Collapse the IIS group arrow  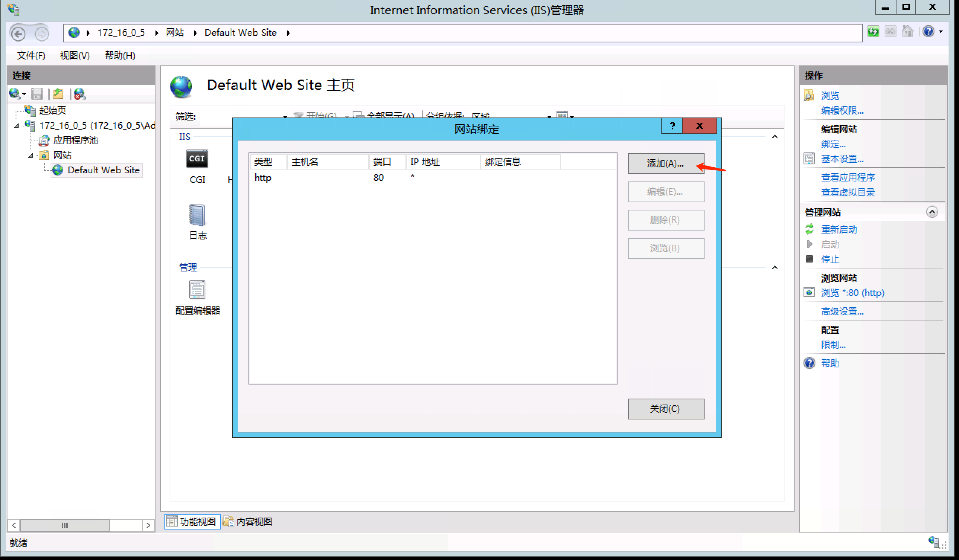[774, 136]
